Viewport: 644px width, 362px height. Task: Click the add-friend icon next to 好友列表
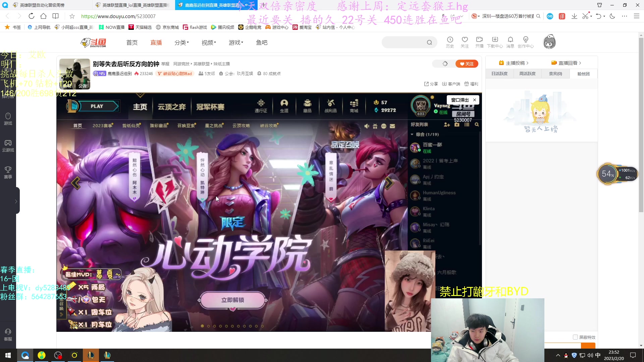tap(446, 124)
